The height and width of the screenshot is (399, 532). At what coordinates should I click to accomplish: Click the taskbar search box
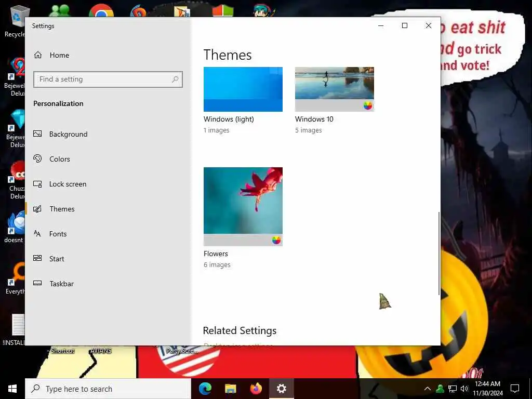click(108, 389)
